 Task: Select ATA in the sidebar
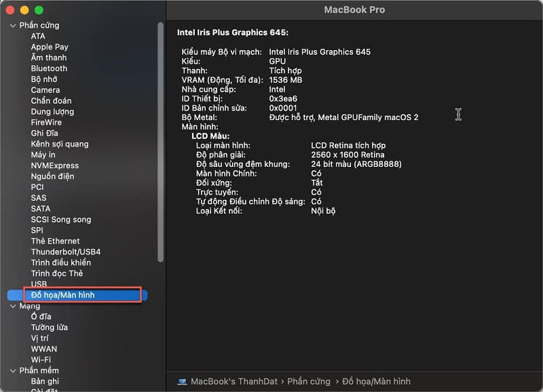(x=38, y=37)
